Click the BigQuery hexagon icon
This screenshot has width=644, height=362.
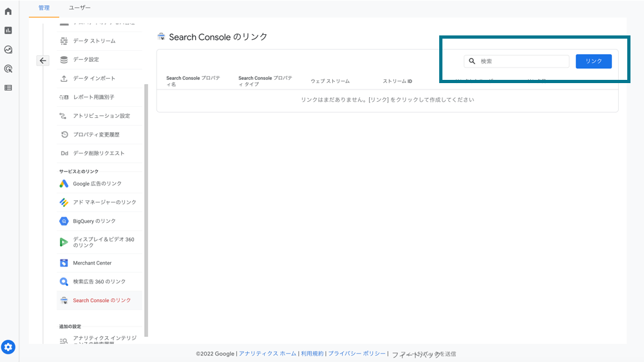pyautogui.click(x=64, y=221)
